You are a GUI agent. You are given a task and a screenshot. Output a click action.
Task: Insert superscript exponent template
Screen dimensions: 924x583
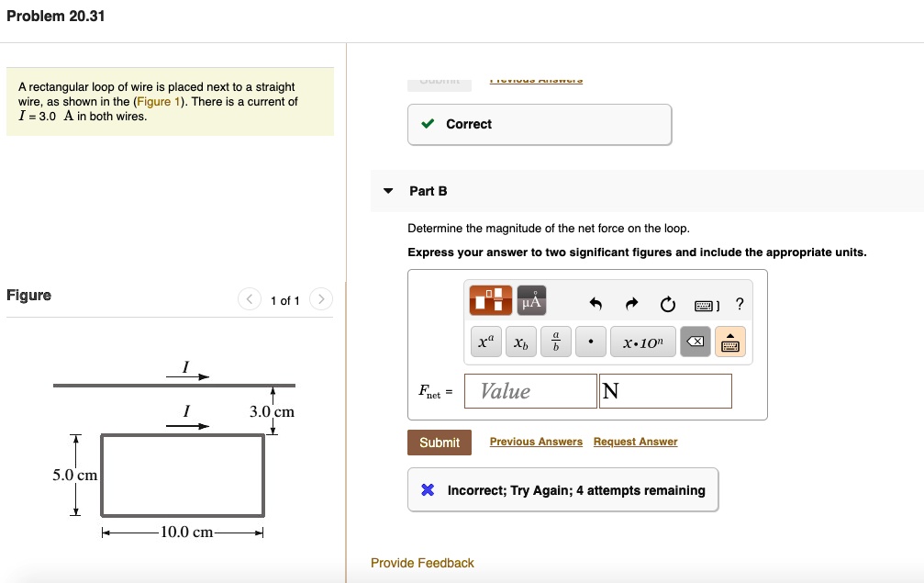486,342
